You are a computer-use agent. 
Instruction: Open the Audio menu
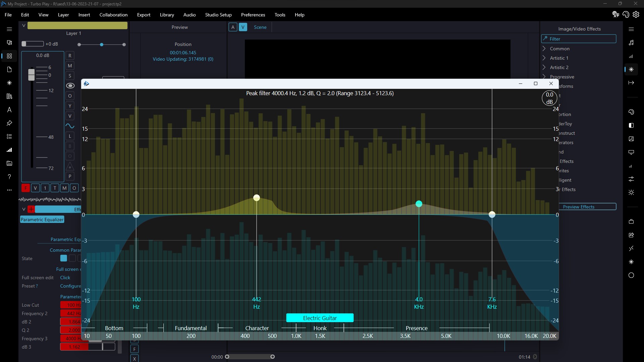(189, 15)
